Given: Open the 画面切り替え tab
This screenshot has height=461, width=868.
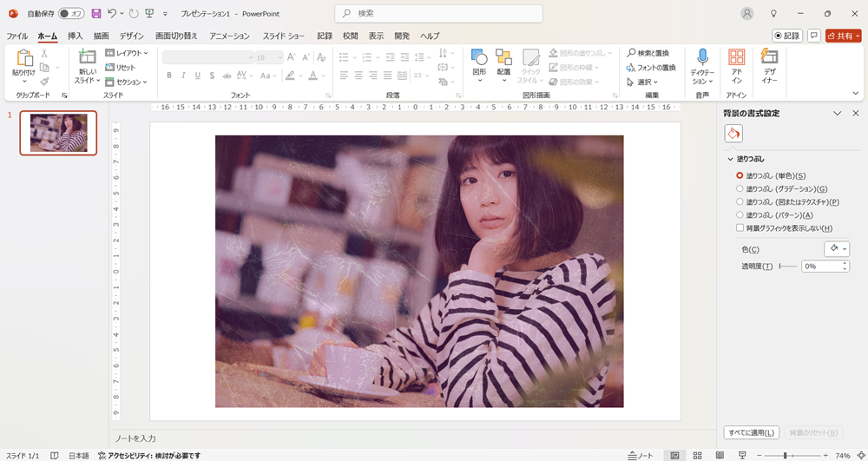Looking at the screenshot, I should click(x=176, y=36).
